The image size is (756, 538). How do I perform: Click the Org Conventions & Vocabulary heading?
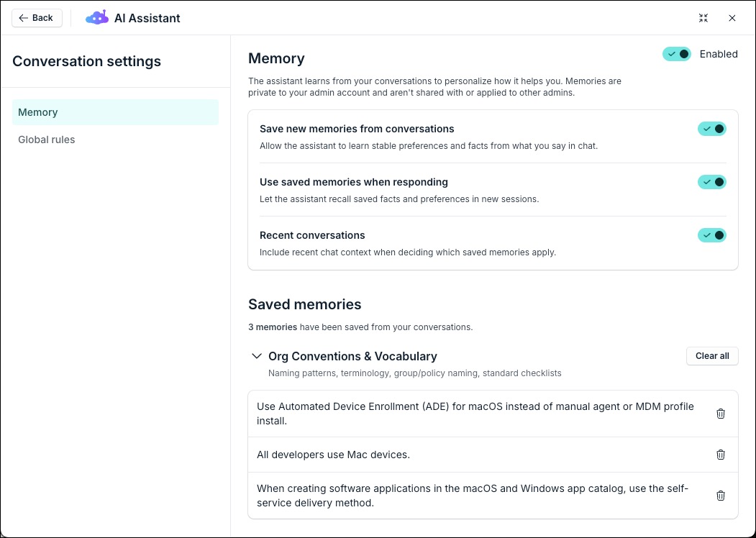(352, 356)
